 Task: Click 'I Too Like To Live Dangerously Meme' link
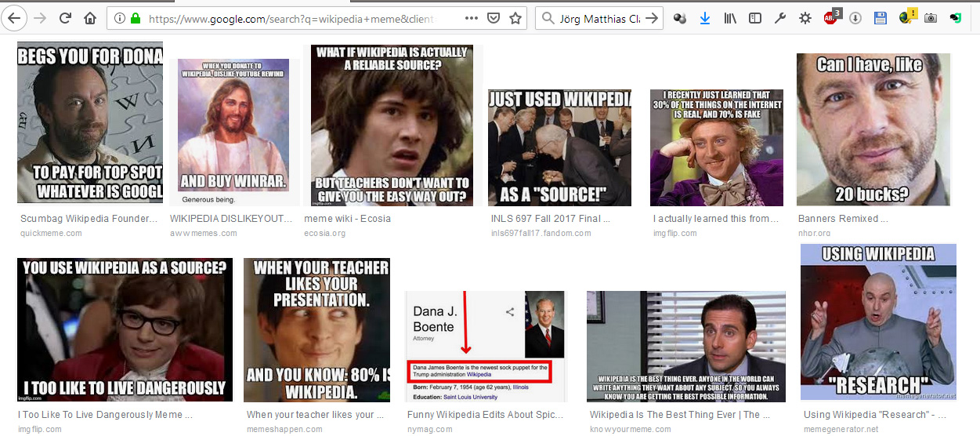105,415
